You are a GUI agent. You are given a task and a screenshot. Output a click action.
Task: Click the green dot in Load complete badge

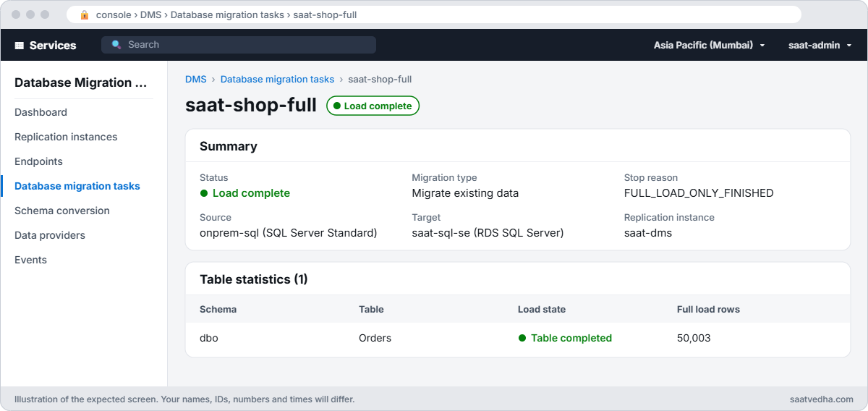pos(336,106)
